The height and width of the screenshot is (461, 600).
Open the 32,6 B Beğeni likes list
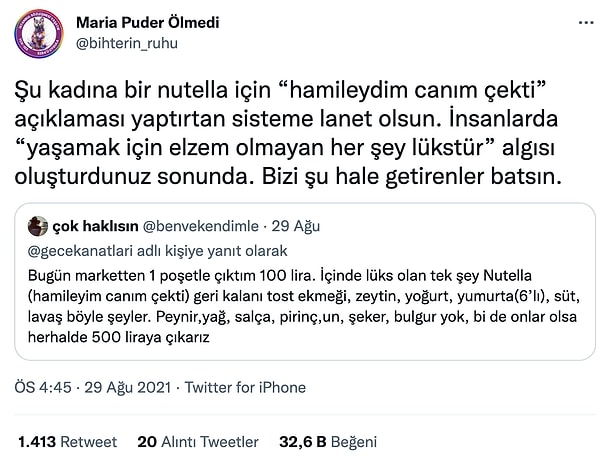click(x=329, y=441)
